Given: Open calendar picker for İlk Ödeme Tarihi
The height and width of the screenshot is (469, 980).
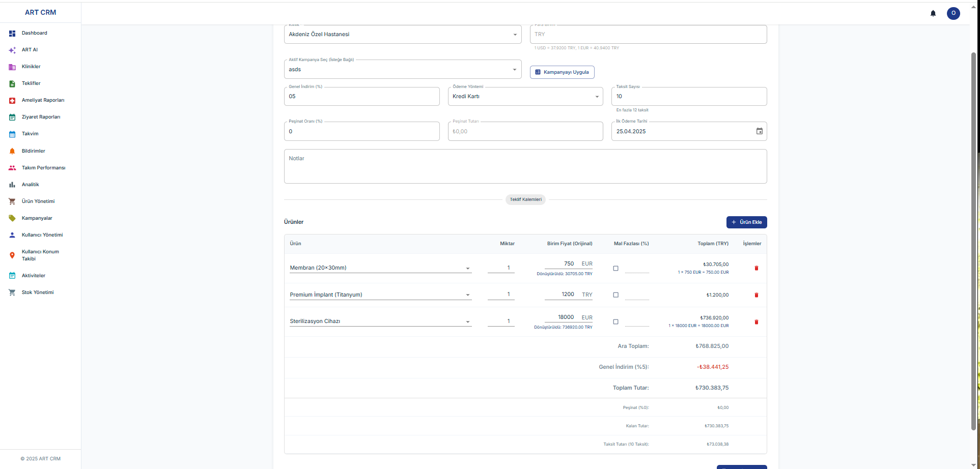Looking at the screenshot, I should coord(759,131).
